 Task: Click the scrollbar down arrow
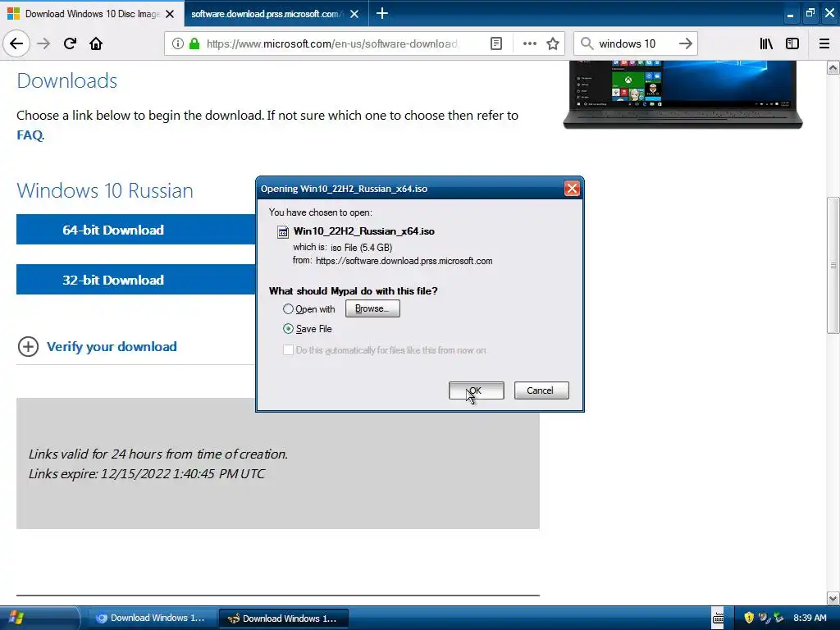833,598
